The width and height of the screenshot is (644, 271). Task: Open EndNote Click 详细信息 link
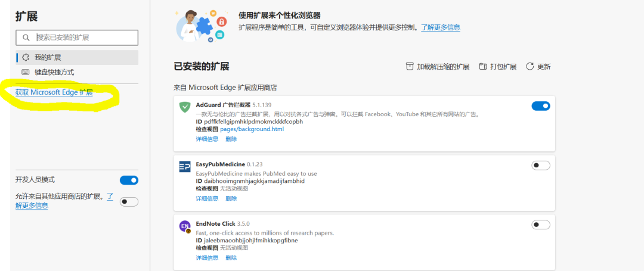207,258
